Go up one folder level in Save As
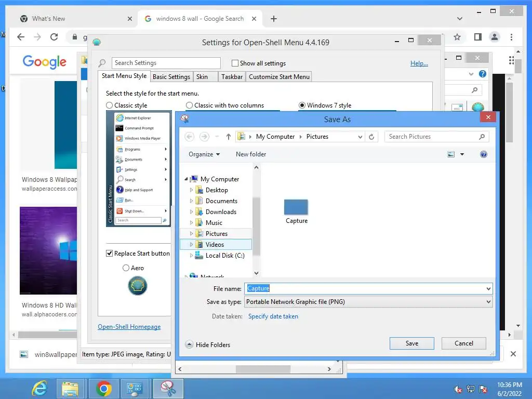The image size is (532, 399). tap(229, 137)
